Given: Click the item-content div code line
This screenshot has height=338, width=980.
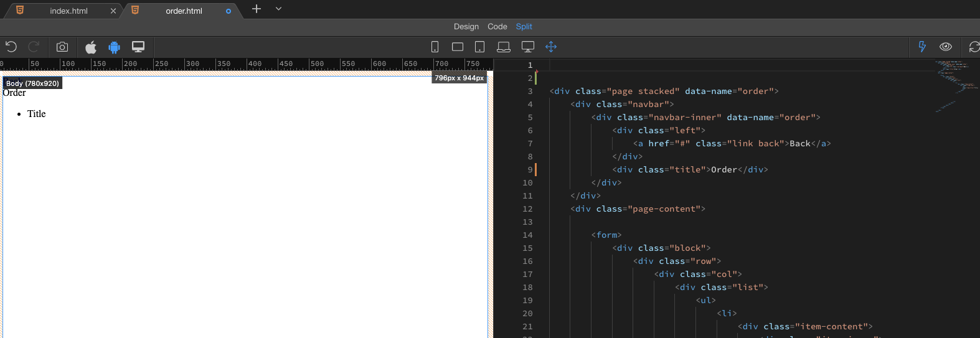Looking at the screenshot, I should pos(805,326).
